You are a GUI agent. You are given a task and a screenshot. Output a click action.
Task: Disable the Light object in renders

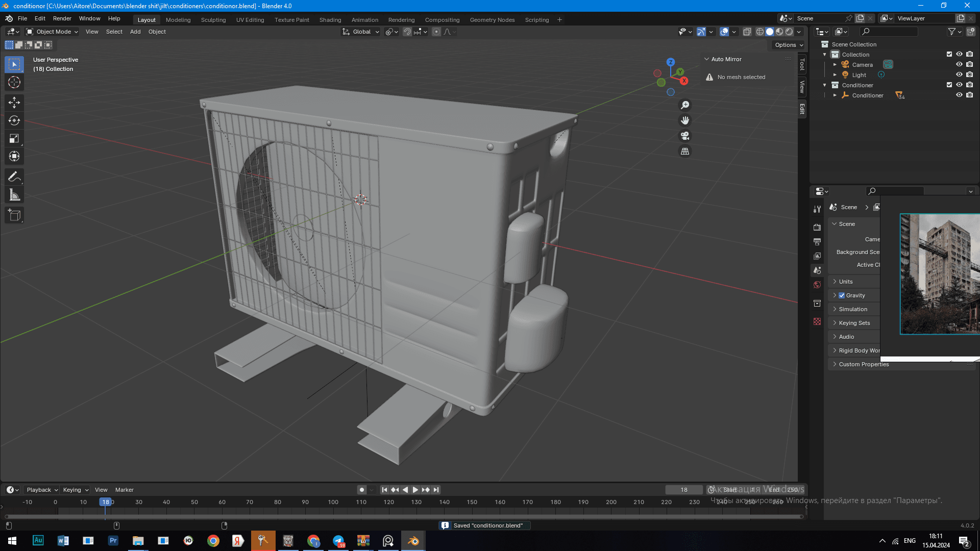(969, 75)
